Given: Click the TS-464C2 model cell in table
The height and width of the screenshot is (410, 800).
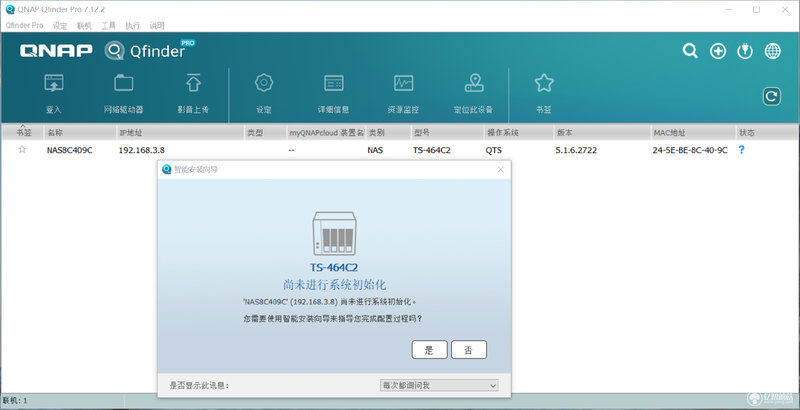Looking at the screenshot, I should tap(432, 150).
